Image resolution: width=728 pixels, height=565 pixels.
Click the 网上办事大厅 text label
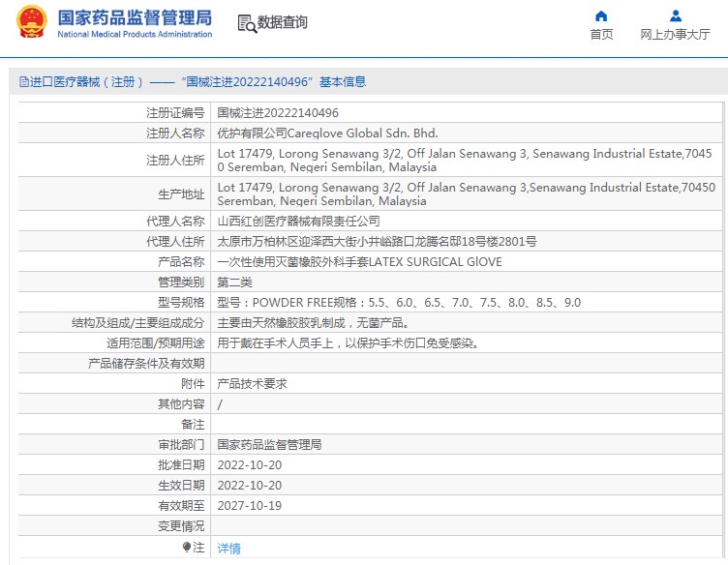coord(675,34)
